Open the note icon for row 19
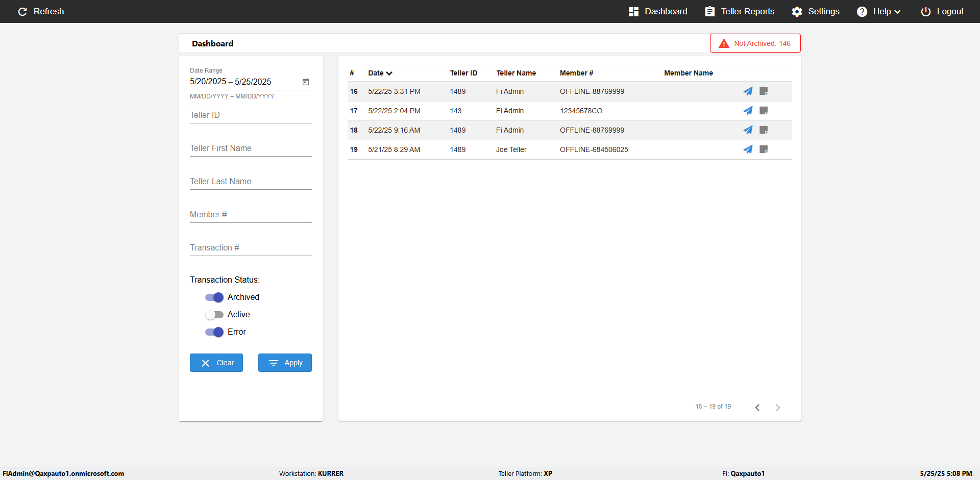Screen dimensions: 980x480 pyautogui.click(x=764, y=149)
